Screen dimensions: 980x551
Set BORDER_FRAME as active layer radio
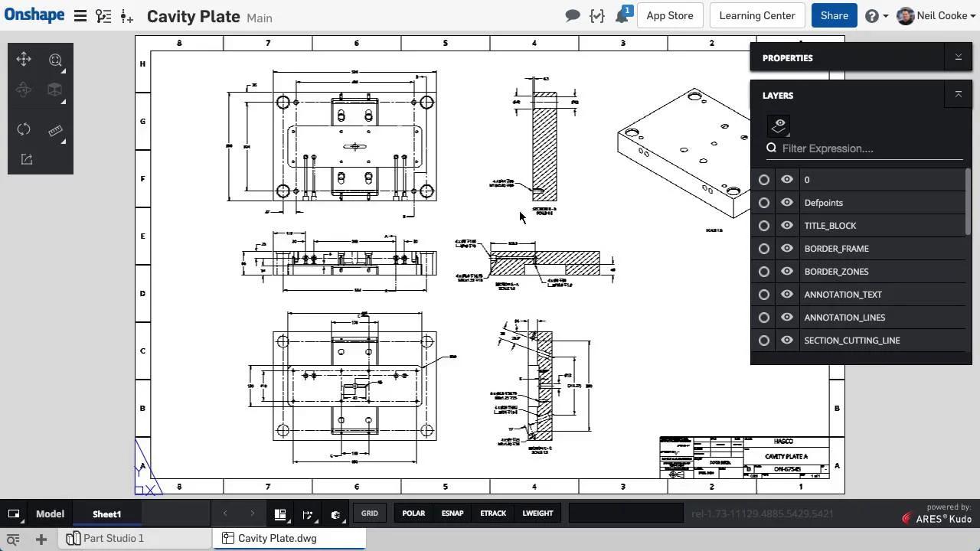tap(764, 249)
